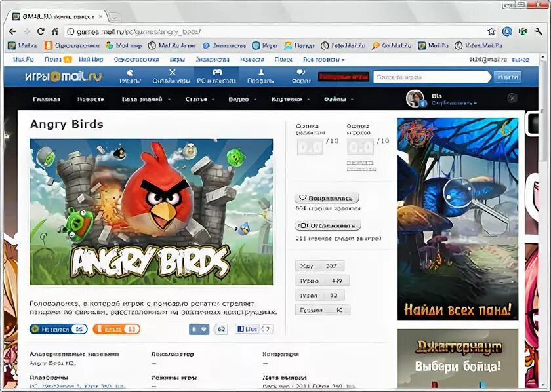Bookmark this page with the star icon
The image size is (551, 392).
point(491,31)
